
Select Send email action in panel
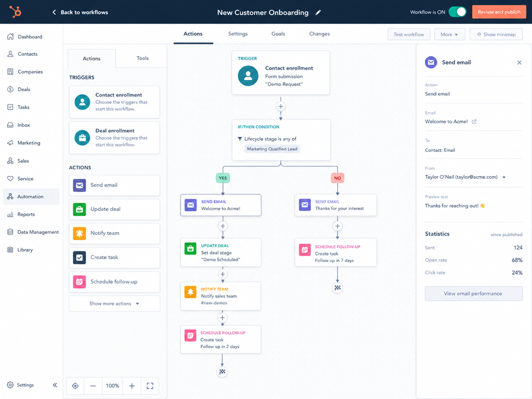click(x=114, y=185)
